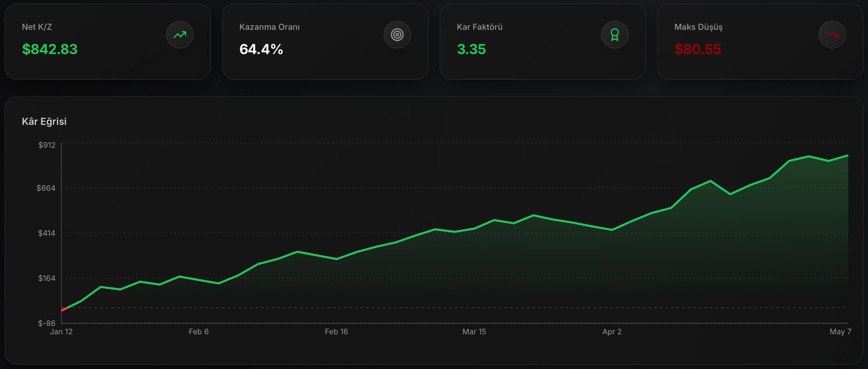868x369 pixels.
Task: Click the Net K/Z card label
Action: click(37, 27)
